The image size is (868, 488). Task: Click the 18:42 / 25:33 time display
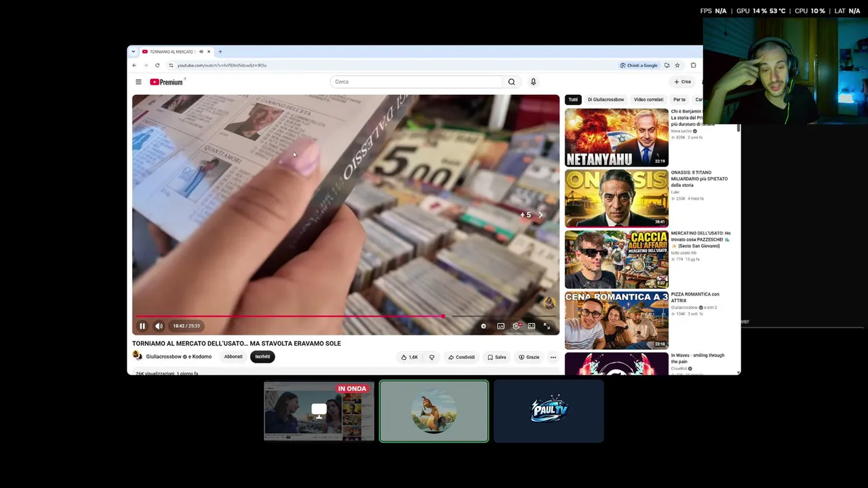186,326
